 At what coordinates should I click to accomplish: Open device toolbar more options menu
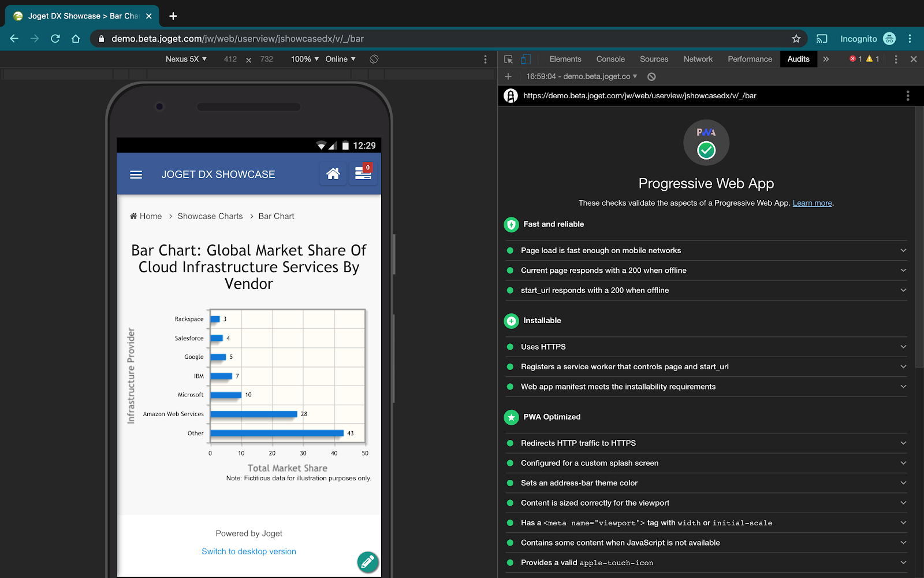pyautogui.click(x=485, y=59)
